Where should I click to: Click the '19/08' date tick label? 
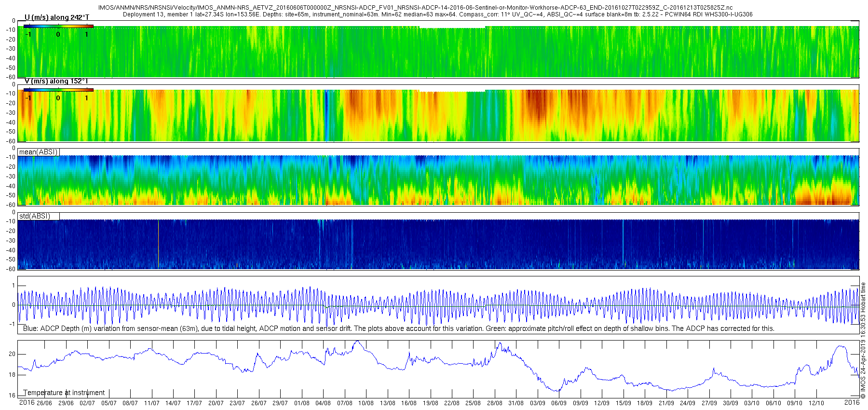click(431, 403)
